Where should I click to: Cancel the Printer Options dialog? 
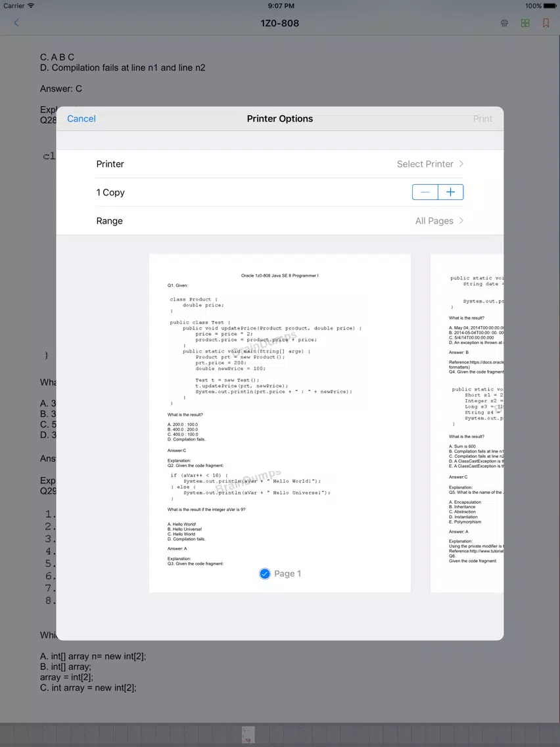82,118
